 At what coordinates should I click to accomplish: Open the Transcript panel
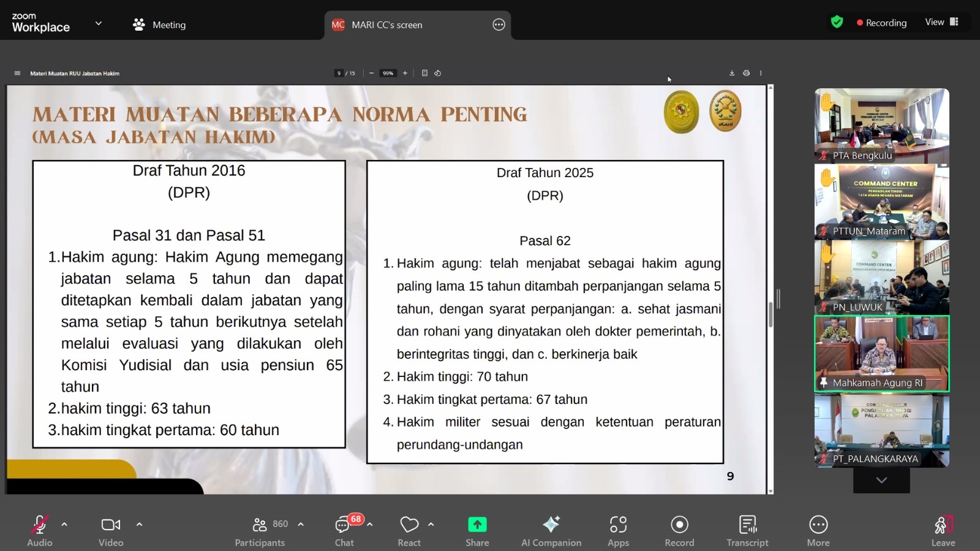coord(747,531)
